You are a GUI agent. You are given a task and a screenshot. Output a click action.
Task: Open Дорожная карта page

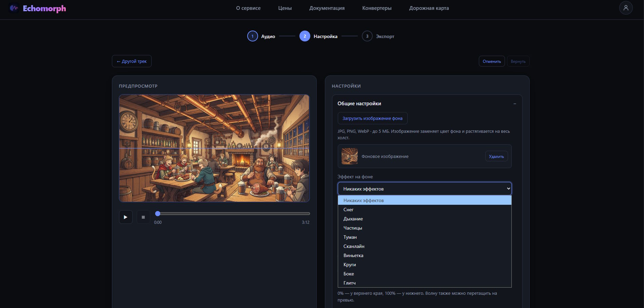[429, 8]
